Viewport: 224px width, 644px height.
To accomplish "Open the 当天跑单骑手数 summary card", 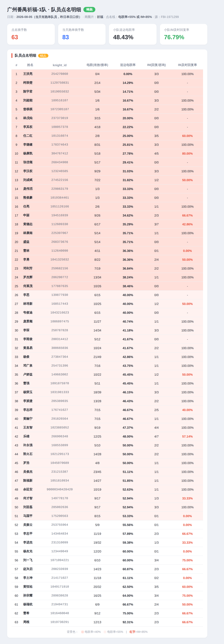I will coord(82,34).
